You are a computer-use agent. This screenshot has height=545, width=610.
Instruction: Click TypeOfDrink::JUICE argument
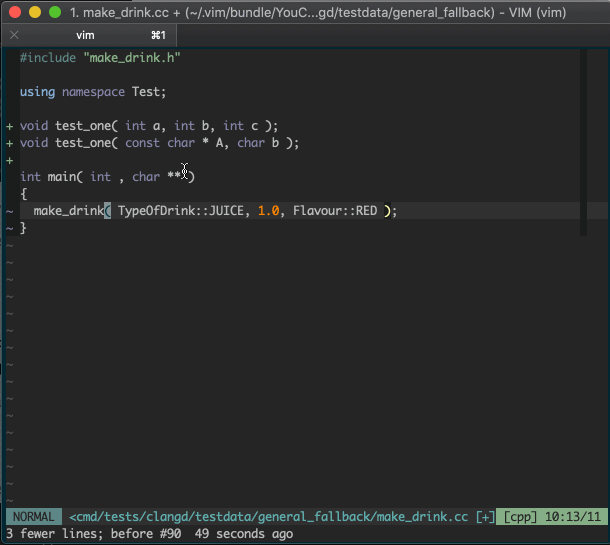tap(181, 211)
